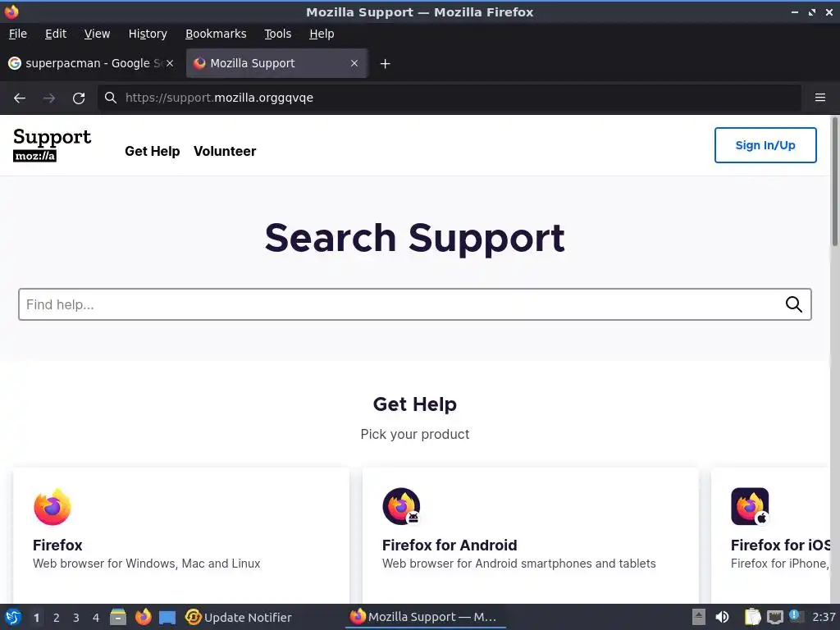Click the search magnifier in the address bar
This screenshot has height=630, width=840.
(x=111, y=98)
